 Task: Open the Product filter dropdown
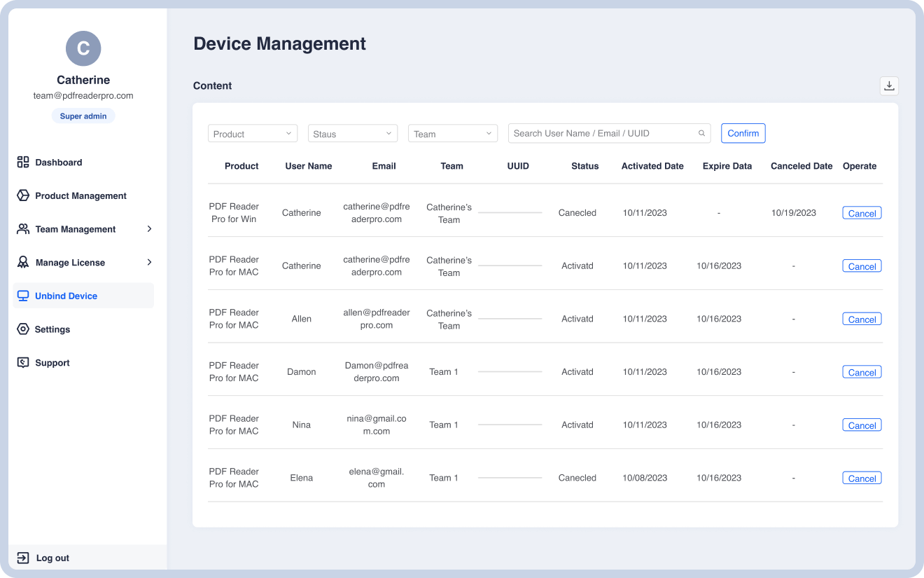[253, 133]
